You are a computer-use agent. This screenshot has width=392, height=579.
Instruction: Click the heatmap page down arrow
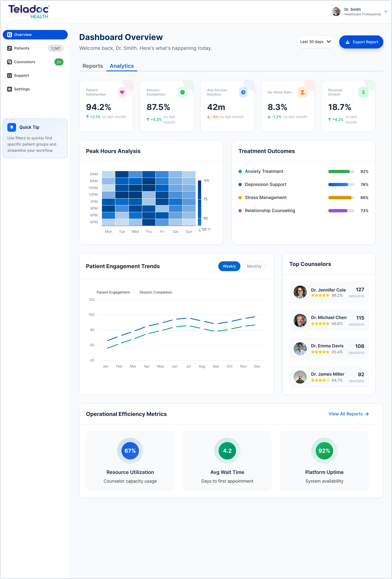[x=210, y=229]
